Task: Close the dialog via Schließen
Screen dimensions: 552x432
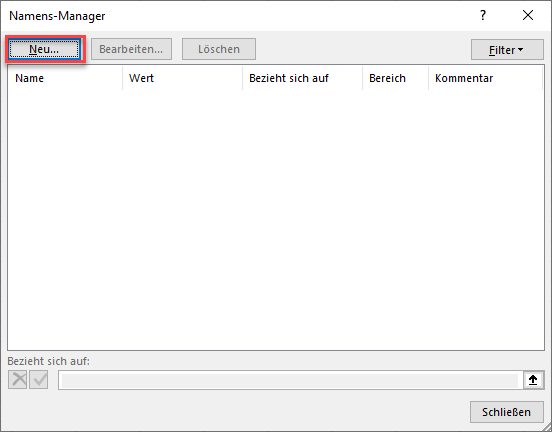Action: (x=507, y=412)
